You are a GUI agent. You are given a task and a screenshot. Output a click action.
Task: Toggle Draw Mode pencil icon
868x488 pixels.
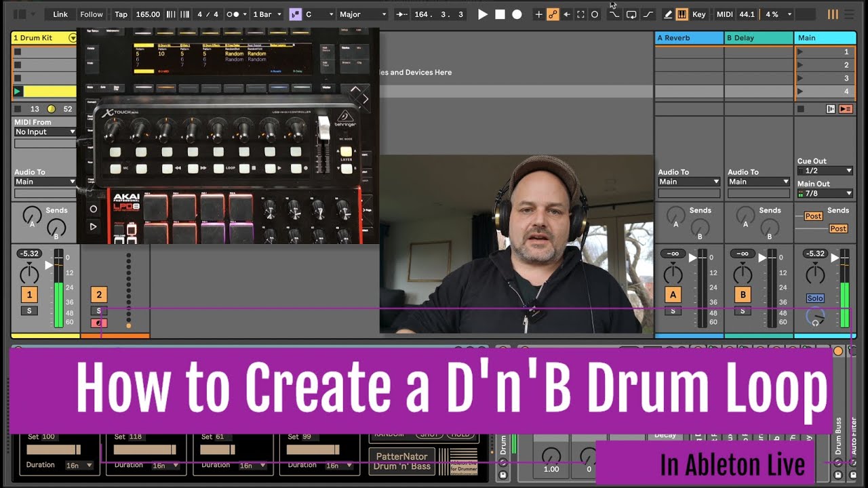click(668, 14)
